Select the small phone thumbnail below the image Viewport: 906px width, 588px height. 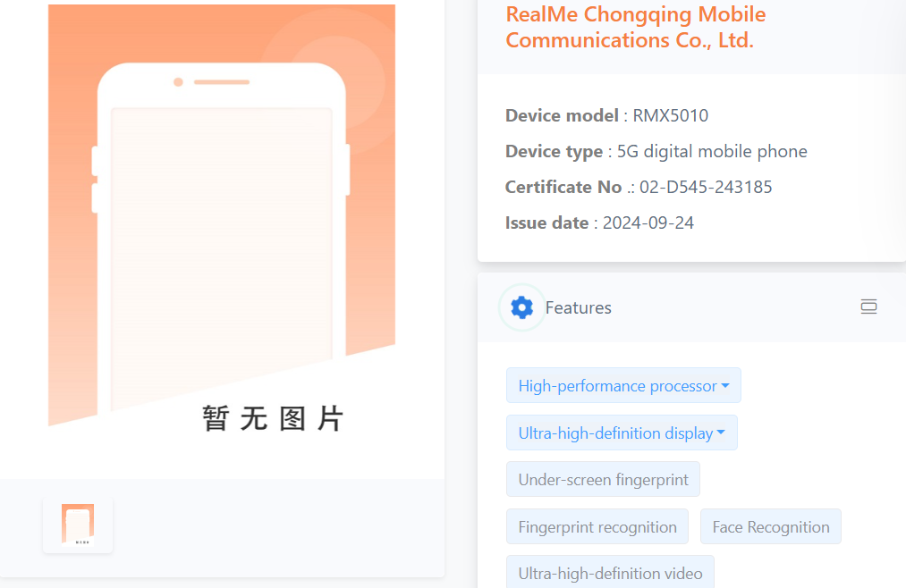[78, 524]
